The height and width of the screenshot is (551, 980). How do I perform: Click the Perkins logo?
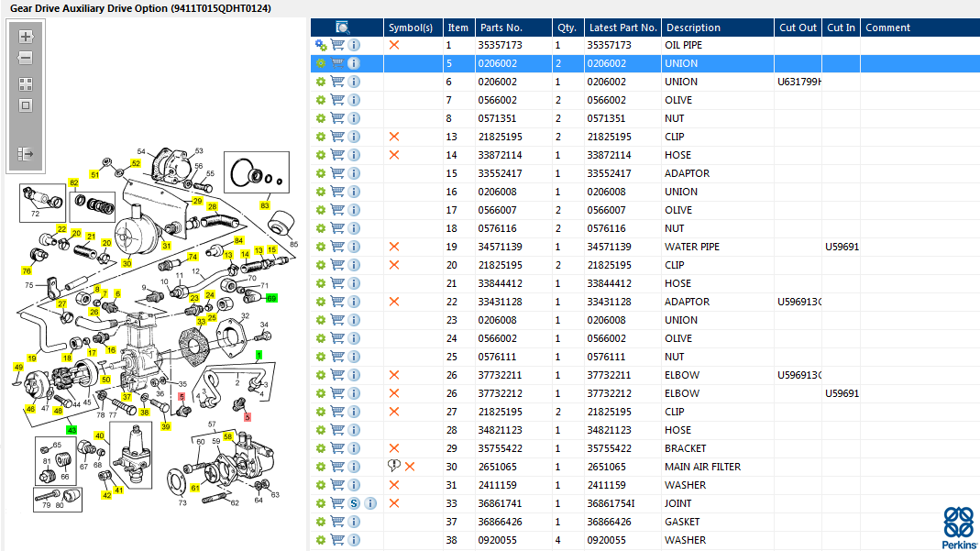click(959, 527)
